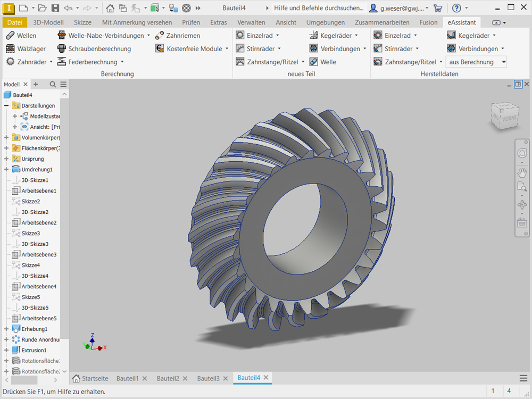Click the search icon in Modell browser

[53, 85]
